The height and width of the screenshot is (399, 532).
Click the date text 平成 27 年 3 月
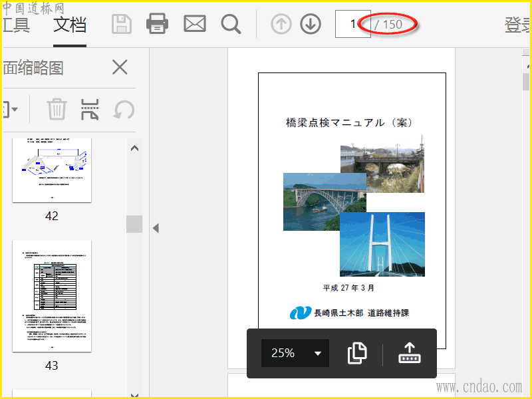coord(348,288)
